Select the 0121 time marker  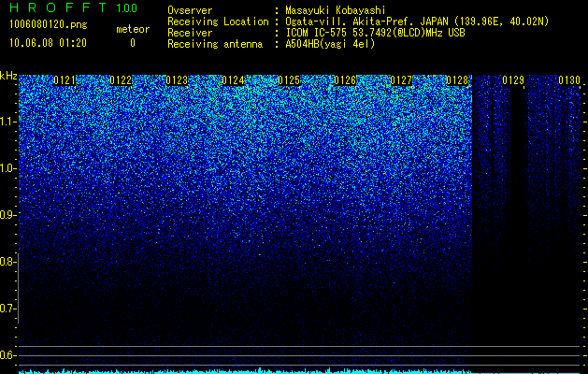(65, 80)
